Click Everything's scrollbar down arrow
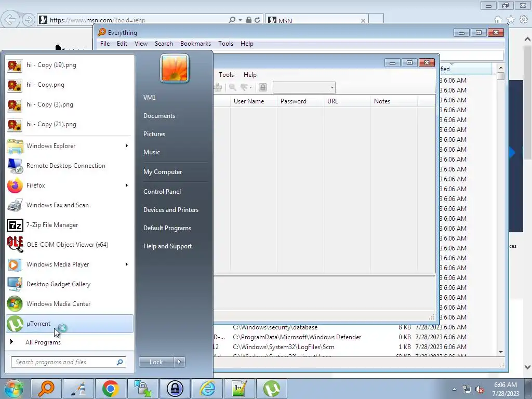Screen dimensions: 532x399 pos(501,352)
